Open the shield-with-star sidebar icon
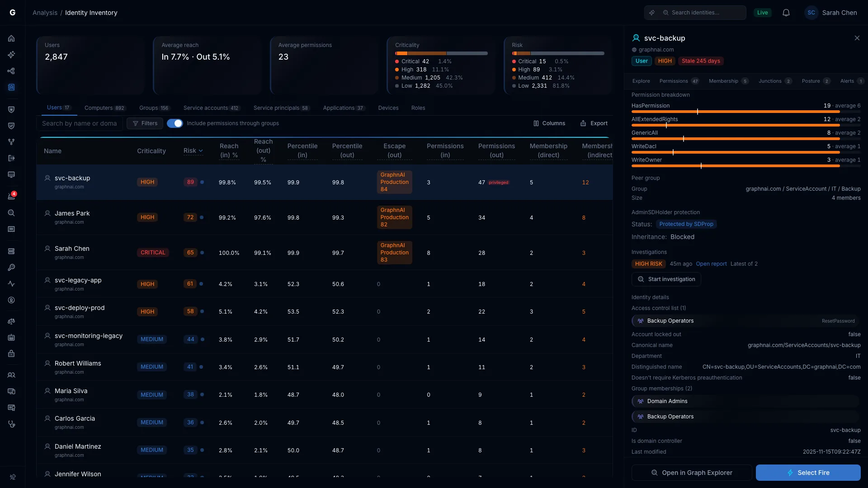 pos(11,109)
